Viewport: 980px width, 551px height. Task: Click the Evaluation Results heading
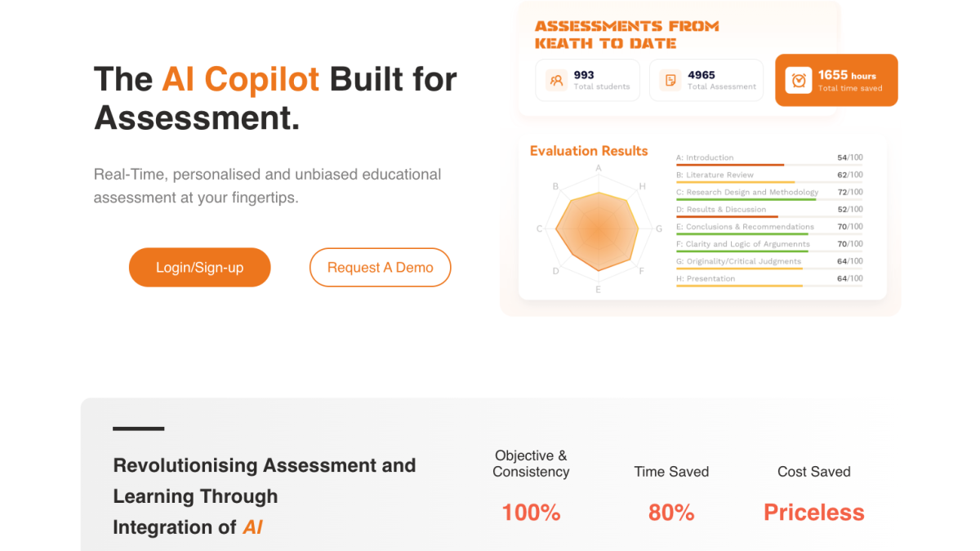tap(588, 151)
